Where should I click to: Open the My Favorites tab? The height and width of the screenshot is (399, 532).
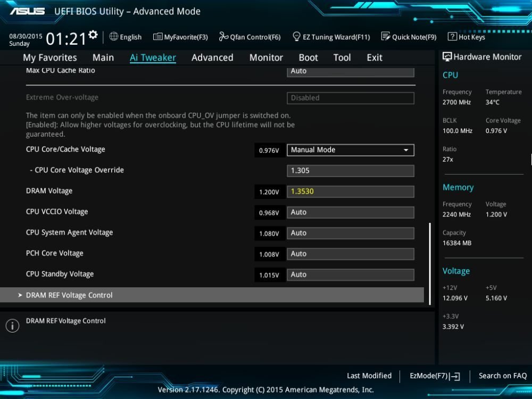click(x=50, y=57)
